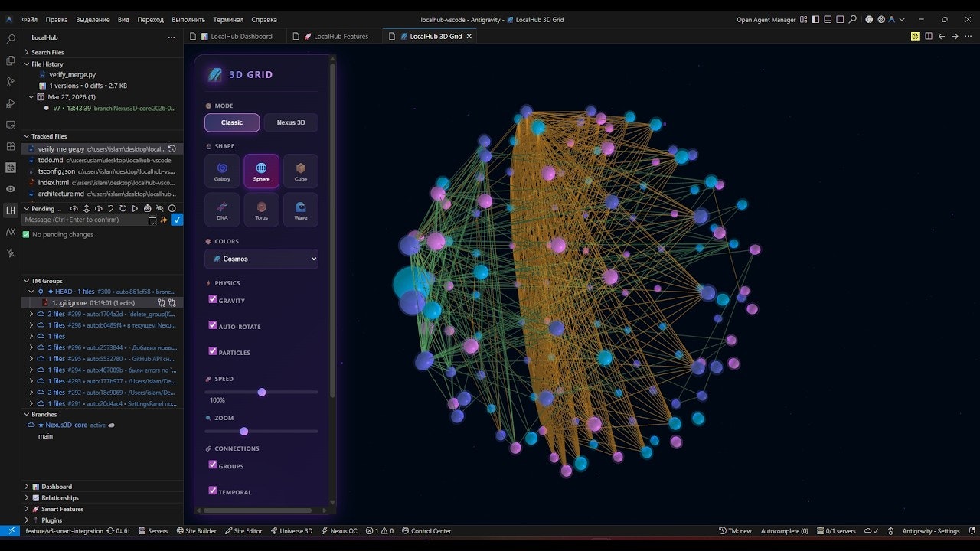Screen dimensions: 980x551
Task: Adjust the Zoom slider
Action: (x=261, y=431)
